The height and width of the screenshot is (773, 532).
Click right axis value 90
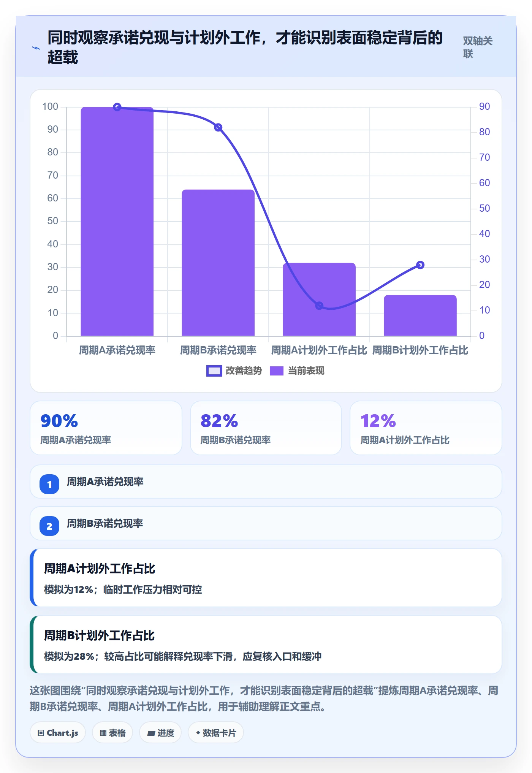(484, 107)
